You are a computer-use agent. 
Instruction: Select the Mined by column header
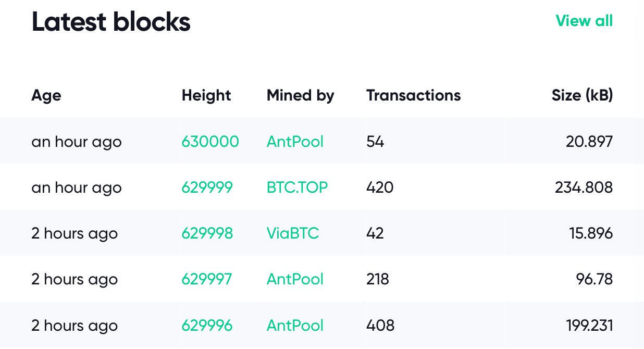click(x=300, y=95)
